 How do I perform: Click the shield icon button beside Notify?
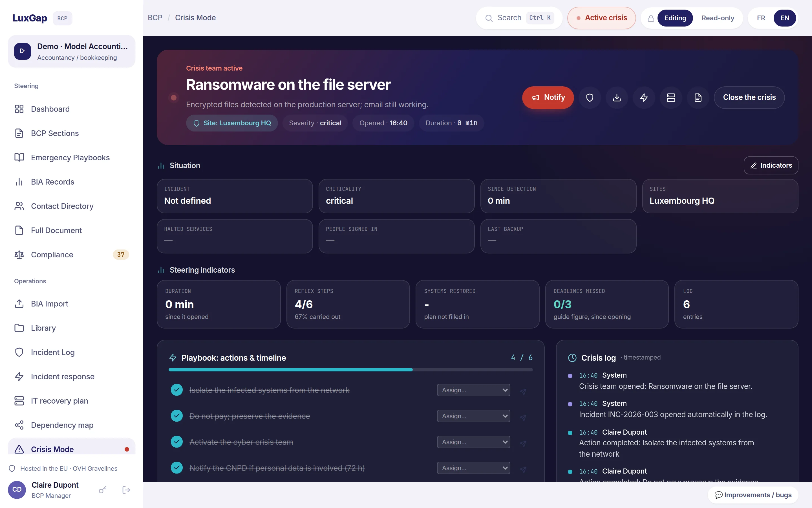[590, 97]
